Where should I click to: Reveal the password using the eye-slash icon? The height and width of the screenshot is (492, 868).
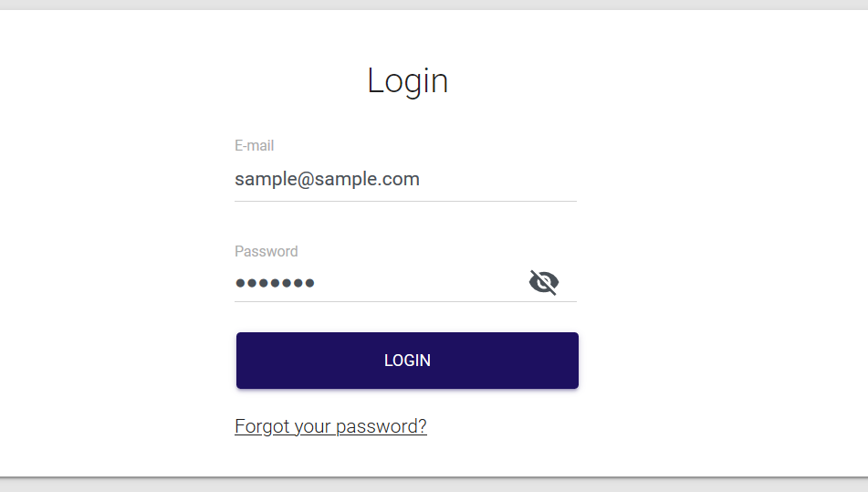[544, 283]
